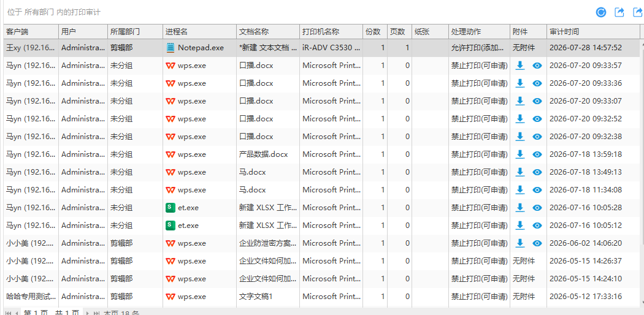Sort by the 页数 column header
The image size is (644, 315).
(x=400, y=32)
